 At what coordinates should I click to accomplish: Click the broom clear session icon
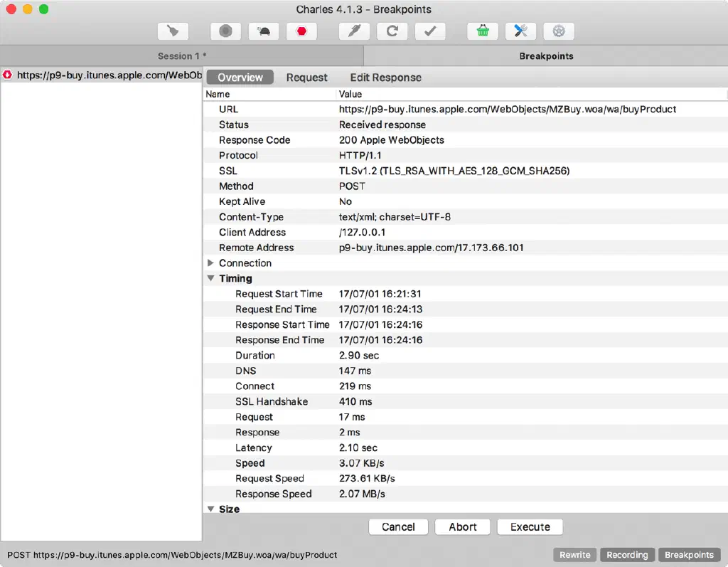(173, 31)
